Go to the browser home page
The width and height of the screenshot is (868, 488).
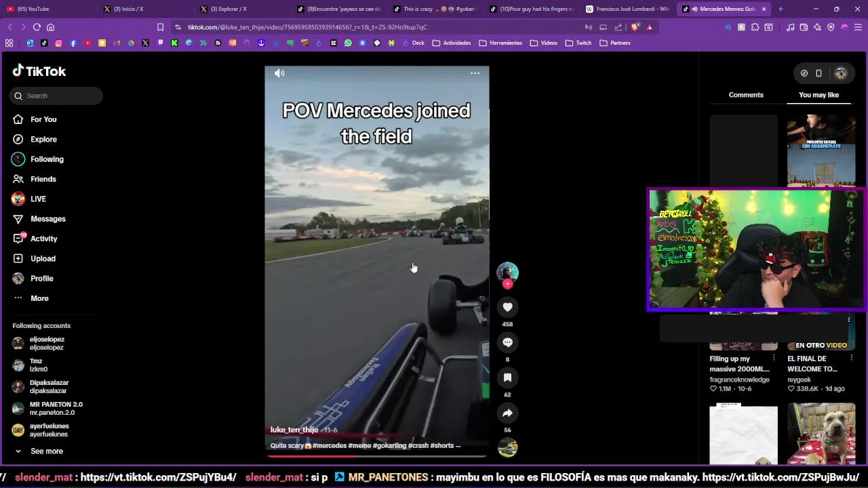(x=50, y=27)
